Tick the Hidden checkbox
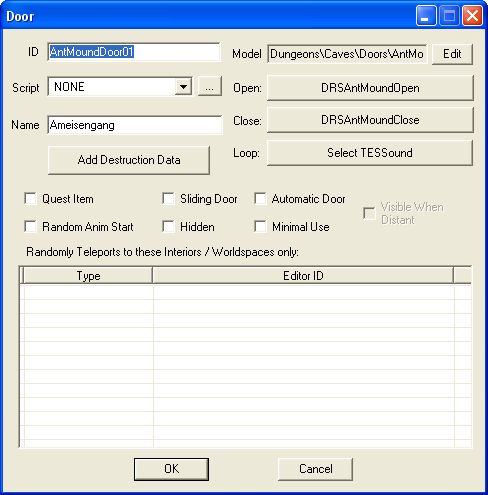Screen dimensions: 488x495 168,227
